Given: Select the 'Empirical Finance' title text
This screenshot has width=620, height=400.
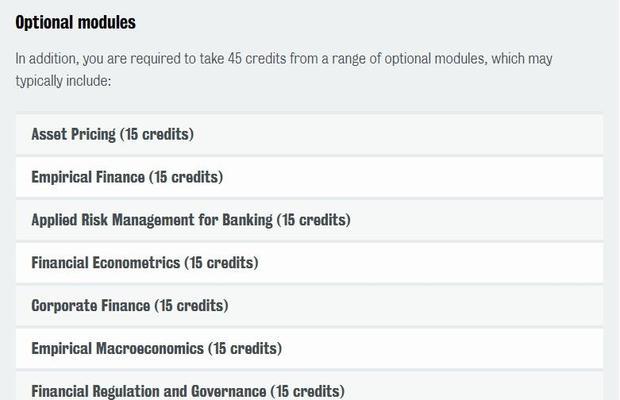Looking at the screenshot, I should click(88, 177).
